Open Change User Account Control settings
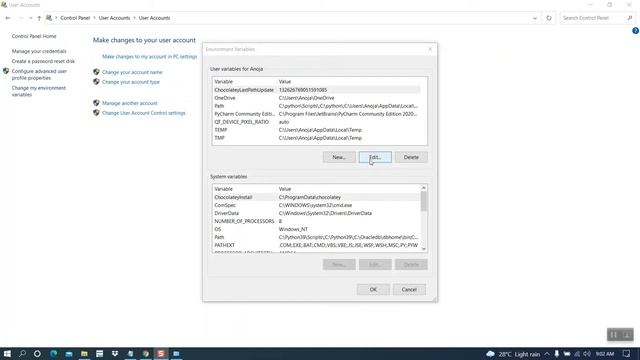The image size is (640, 360). pos(143,113)
